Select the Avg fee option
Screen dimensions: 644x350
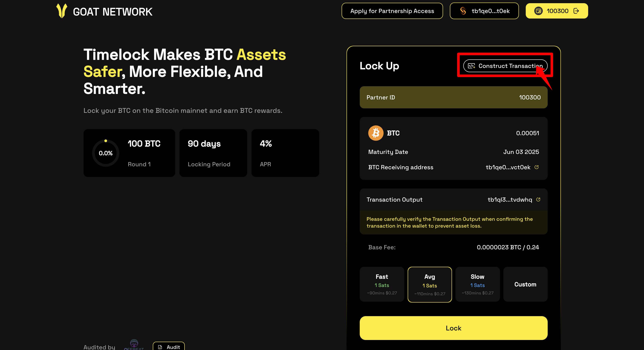[429, 285]
